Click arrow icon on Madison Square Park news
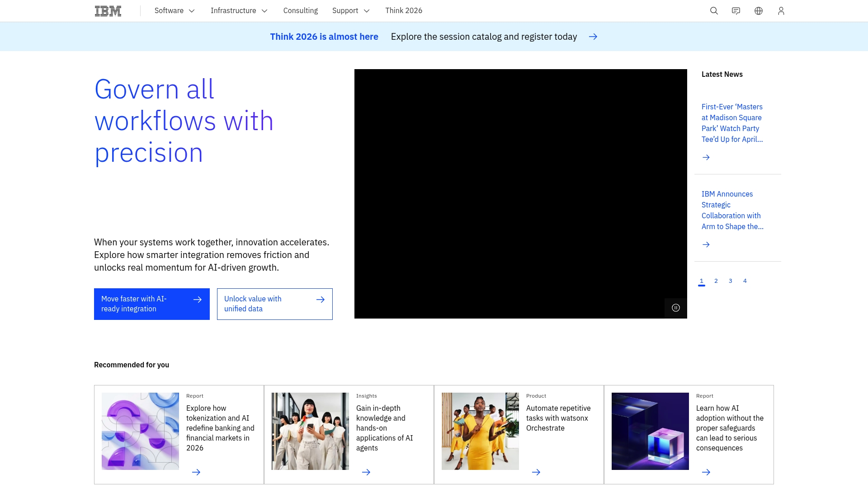The width and height of the screenshot is (868, 488). pyautogui.click(x=706, y=157)
